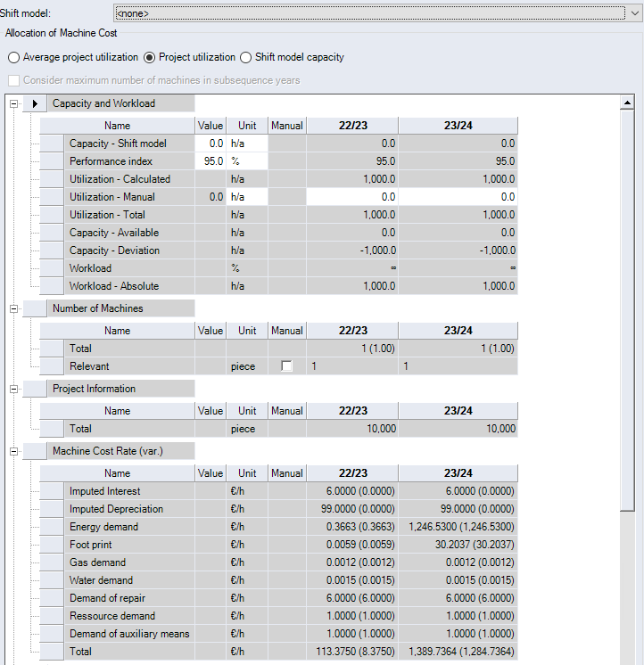Select the Demand of repair row
644x665 pixels.
[278, 598]
